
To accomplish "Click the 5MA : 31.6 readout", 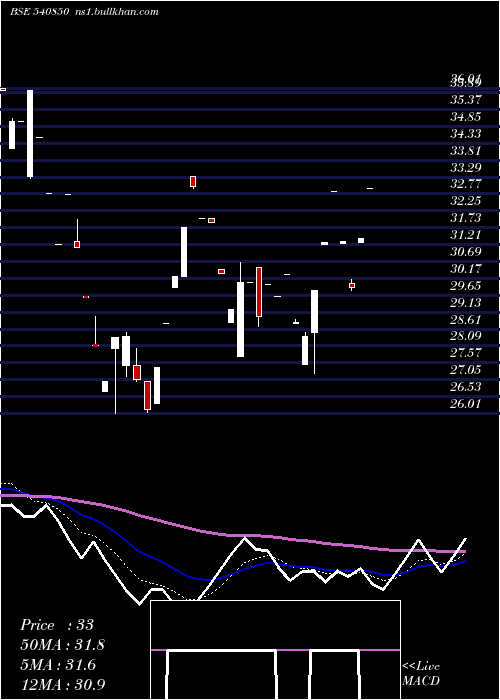I will point(58,665).
